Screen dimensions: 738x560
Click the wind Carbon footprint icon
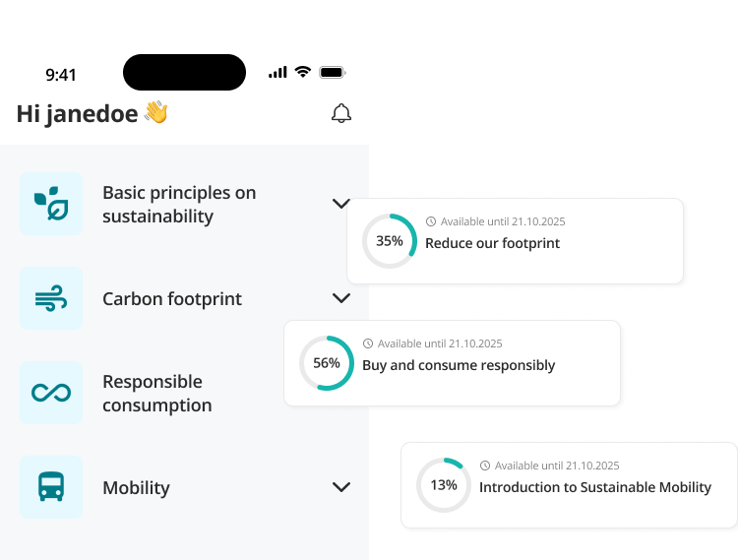coord(51,298)
